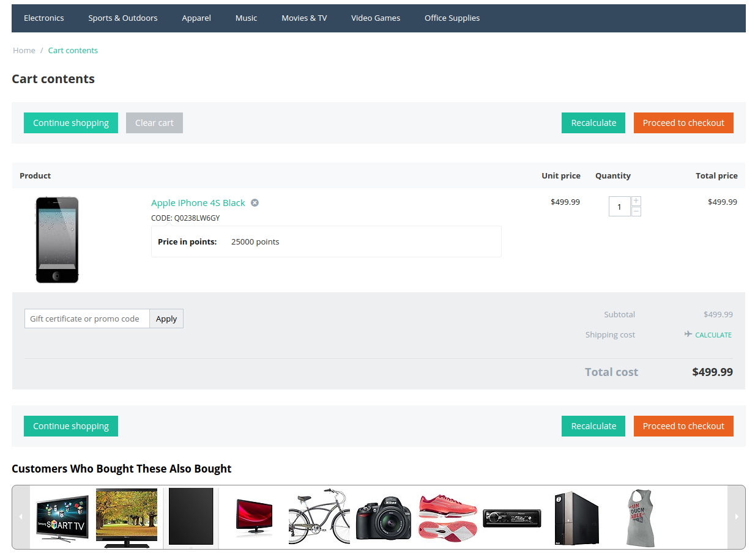
Task: Open the red screen monitor thumbnail
Action: [254, 518]
